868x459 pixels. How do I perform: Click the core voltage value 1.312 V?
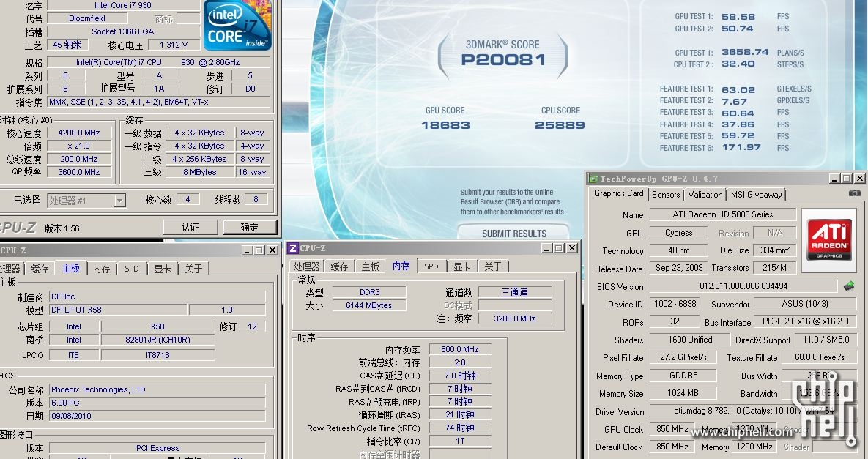tap(174, 45)
